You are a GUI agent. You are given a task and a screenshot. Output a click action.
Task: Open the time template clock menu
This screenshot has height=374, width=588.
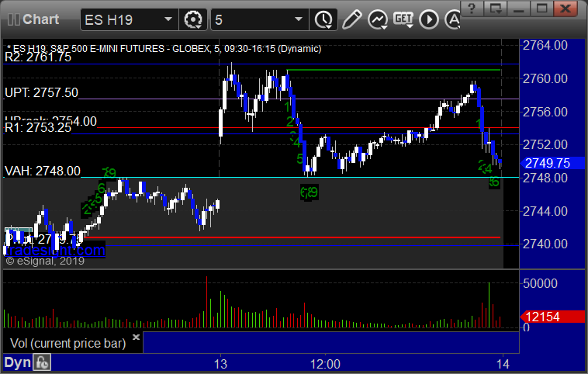[x=323, y=19]
